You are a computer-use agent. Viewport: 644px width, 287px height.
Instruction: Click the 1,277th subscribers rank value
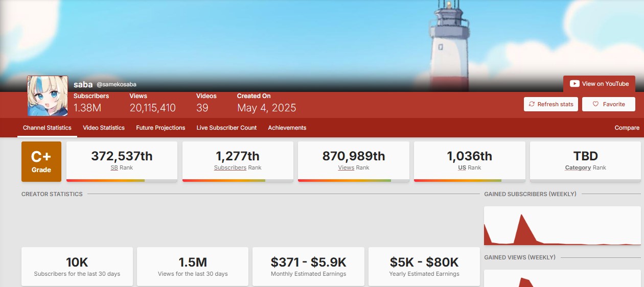tap(238, 156)
